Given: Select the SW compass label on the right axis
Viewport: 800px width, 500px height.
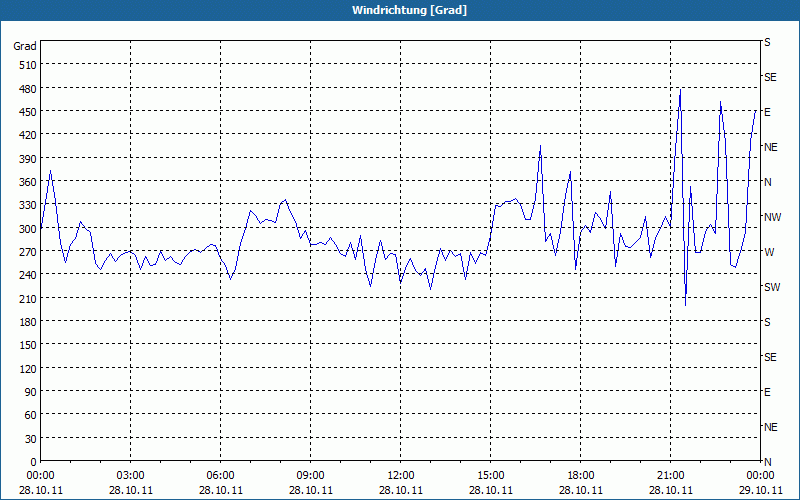Looking at the screenshot, I should (x=772, y=287).
